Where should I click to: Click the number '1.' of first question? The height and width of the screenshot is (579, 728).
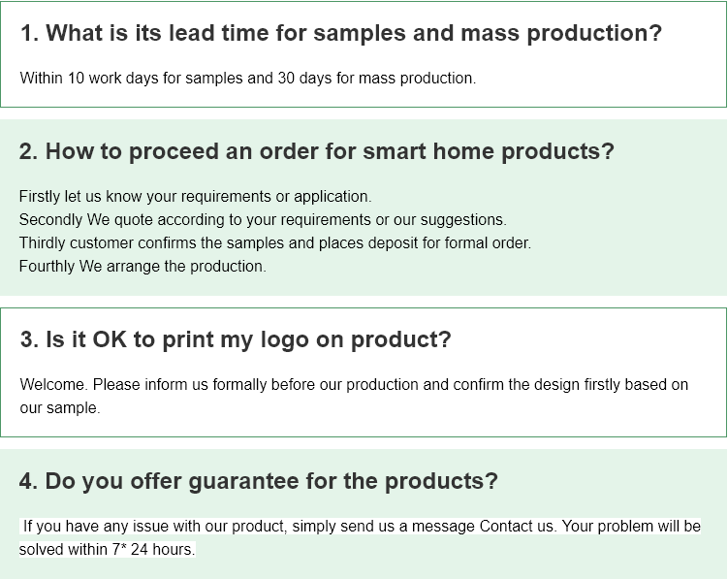pyautogui.click(x=29, y=33)
